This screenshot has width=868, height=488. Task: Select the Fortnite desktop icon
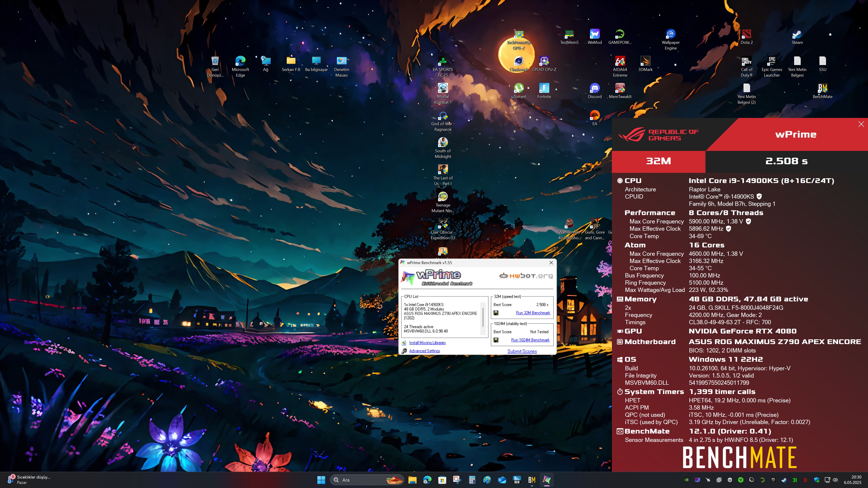click(544, 91)
